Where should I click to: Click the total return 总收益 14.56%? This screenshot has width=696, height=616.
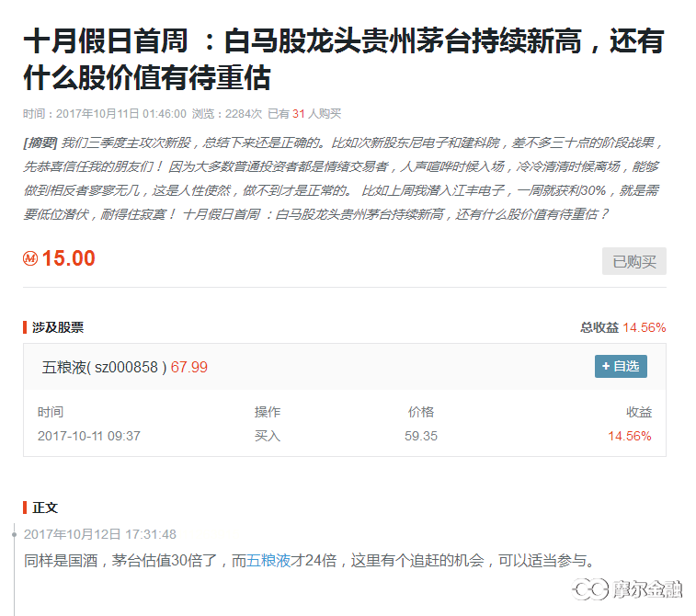pos(622,327)
